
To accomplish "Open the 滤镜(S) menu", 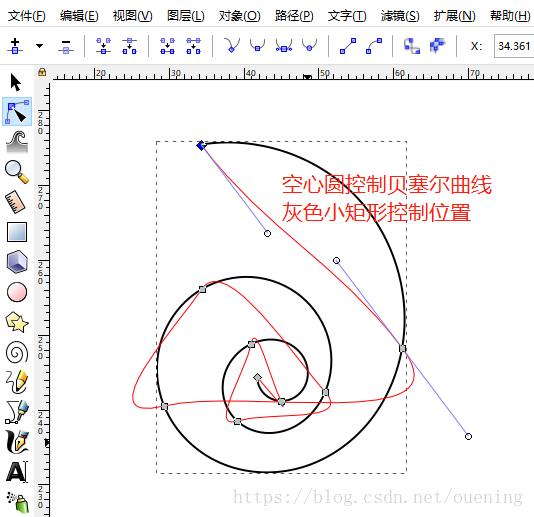I will pyautogui.click(x=400, y=16).
